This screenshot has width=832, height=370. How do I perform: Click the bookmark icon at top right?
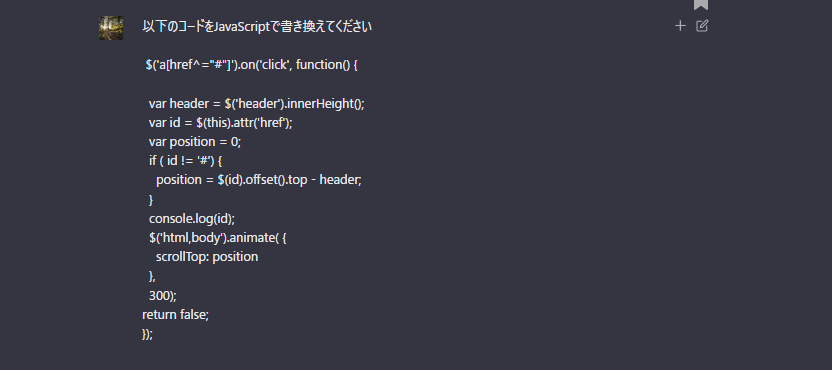[x=701, y=4]
